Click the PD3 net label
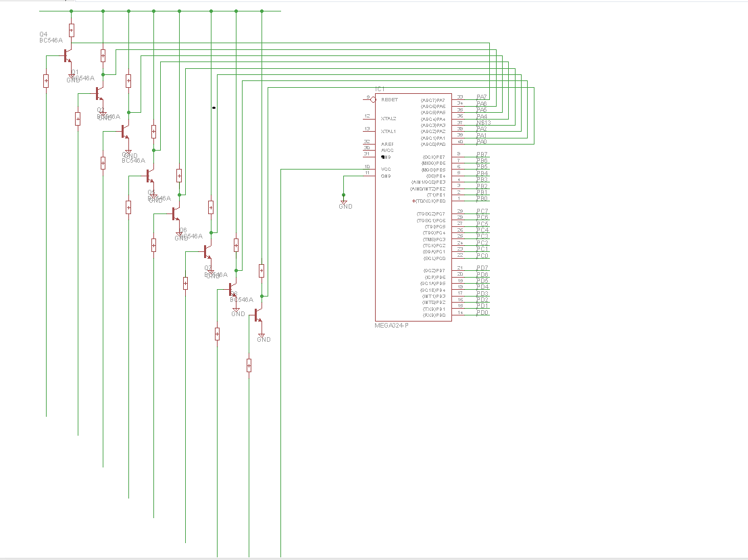This screenshot has height=560, width=748. pos(482,293)
